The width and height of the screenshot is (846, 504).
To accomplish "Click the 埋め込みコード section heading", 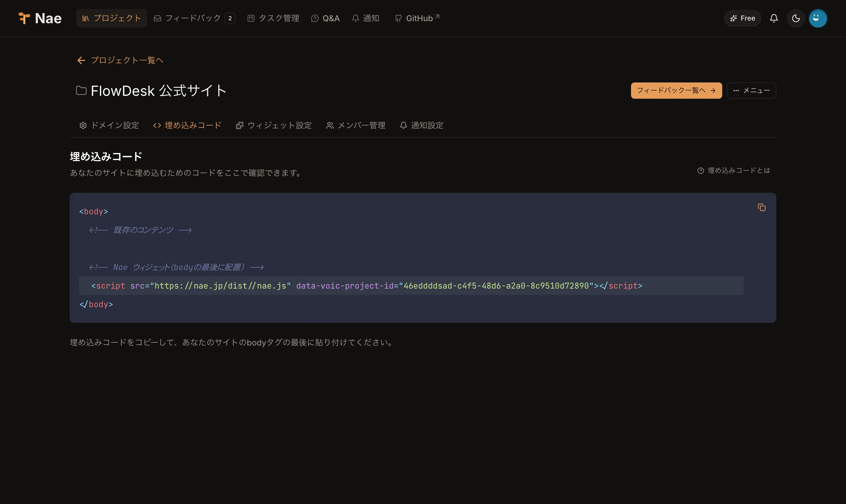I will coord(106,156).
